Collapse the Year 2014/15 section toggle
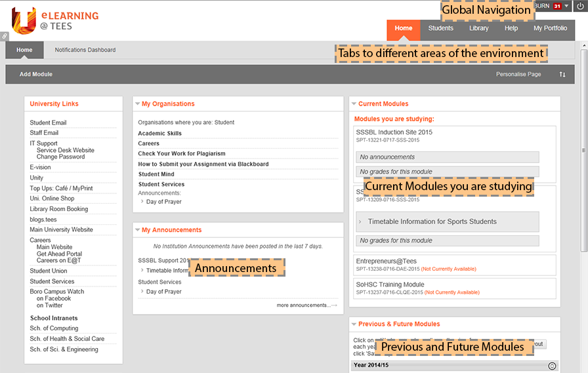This screenshot has width=588, height=373. point(552,366)
